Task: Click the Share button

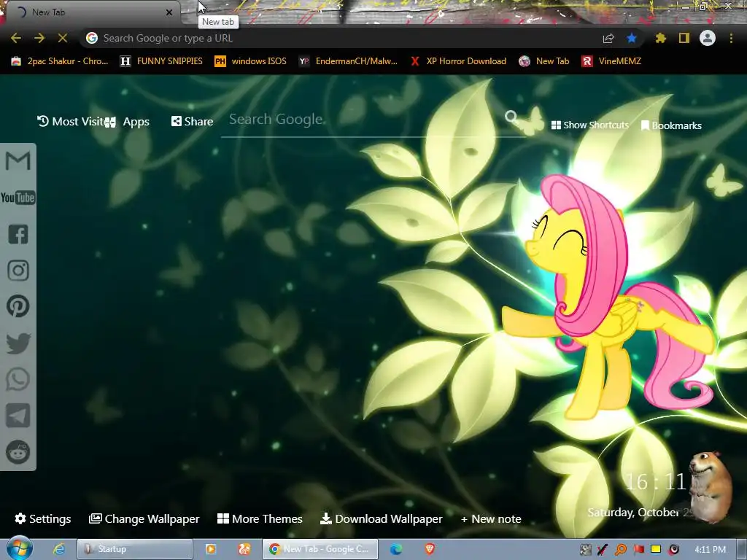Action: (x=192, y=122)
